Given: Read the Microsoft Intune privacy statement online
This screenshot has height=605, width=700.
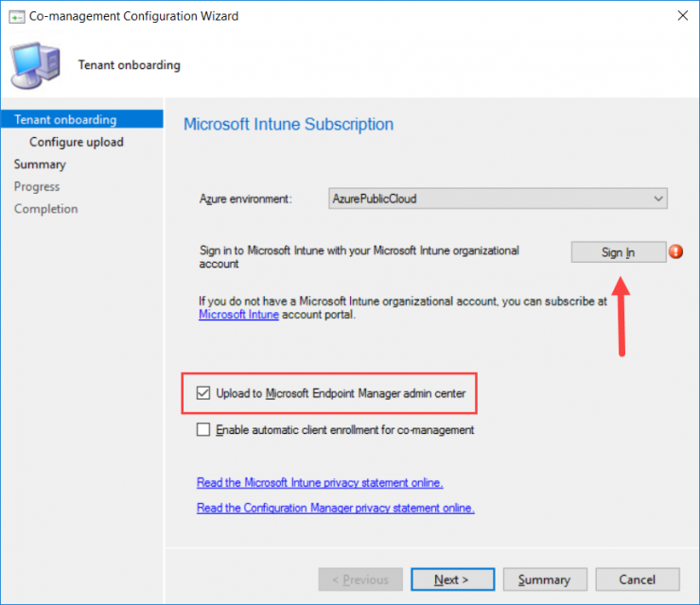Looking at the screenshot, I should pyautogui.click(x=320, y=483).
